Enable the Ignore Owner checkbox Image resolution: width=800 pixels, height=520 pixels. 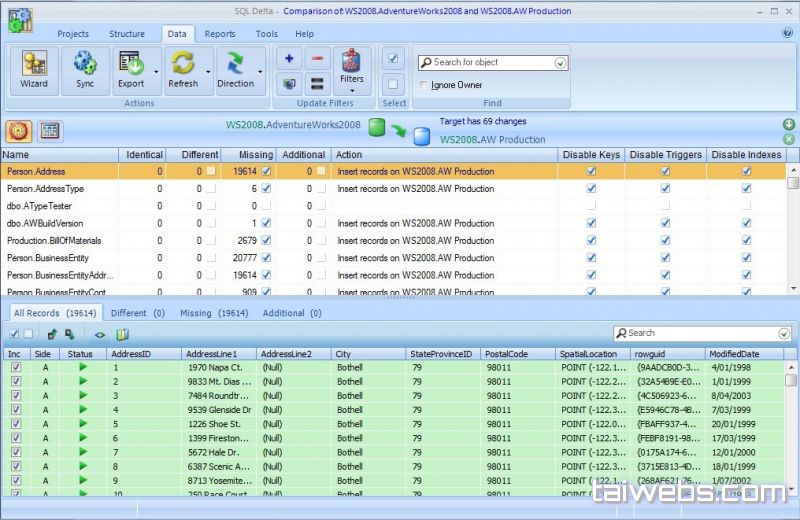coord(424,85)
